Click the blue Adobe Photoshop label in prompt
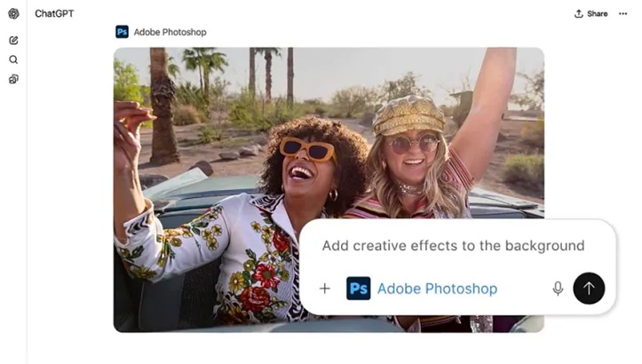The width and height of the screenshot is (642, 364). pos(437,289)
